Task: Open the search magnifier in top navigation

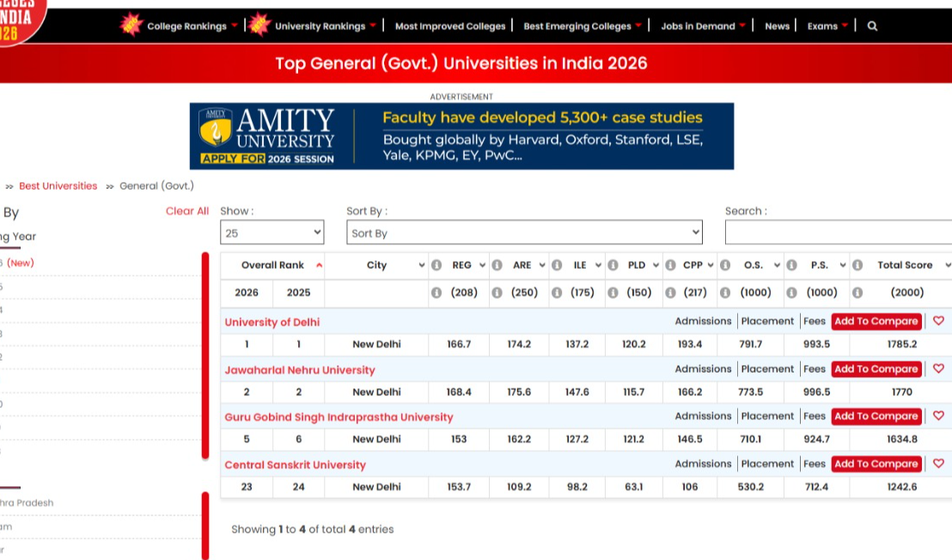Action: 872,26
